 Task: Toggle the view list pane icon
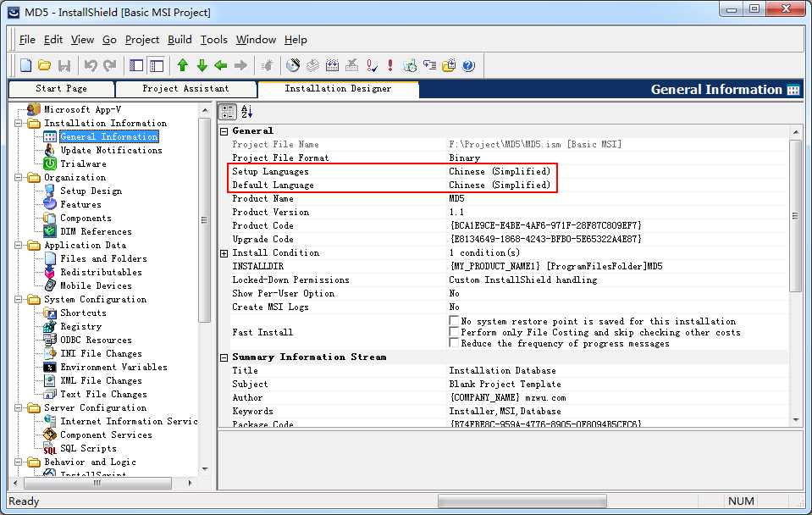click(136, 65)
